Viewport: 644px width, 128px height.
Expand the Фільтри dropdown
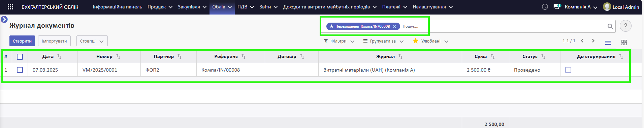pyautogui.click(x=339, y=41)
